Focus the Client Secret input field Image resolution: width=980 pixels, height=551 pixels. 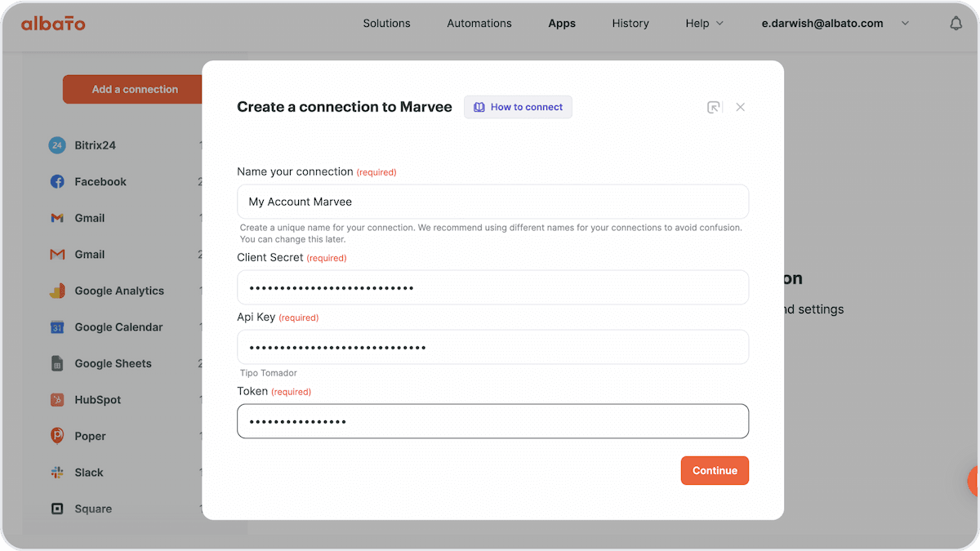click(x=492, y=287)
